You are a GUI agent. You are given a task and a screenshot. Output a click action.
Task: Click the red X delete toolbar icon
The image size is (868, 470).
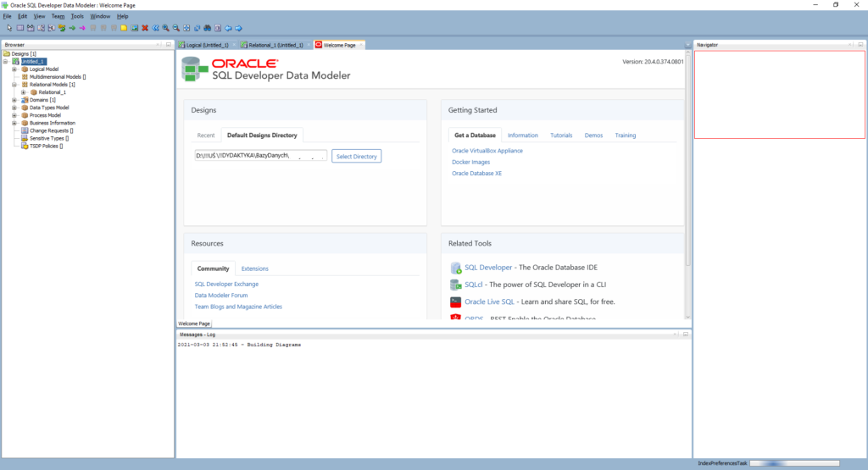[145, 28]
